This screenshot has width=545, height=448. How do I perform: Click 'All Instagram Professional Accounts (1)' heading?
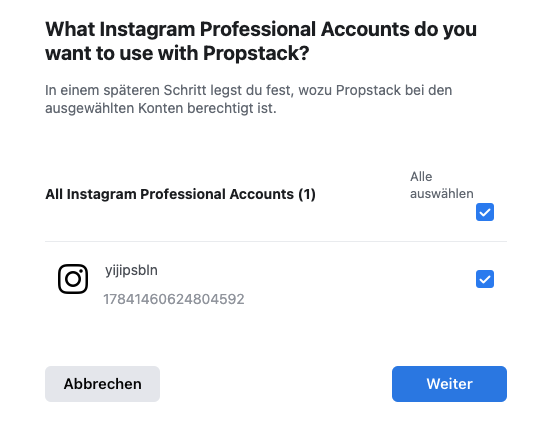click(x=180, y=194)
